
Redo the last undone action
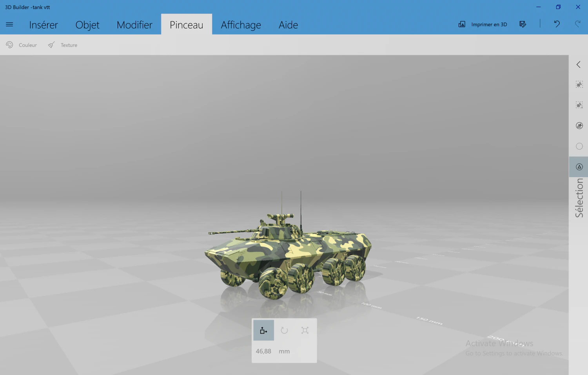[578, 24]
